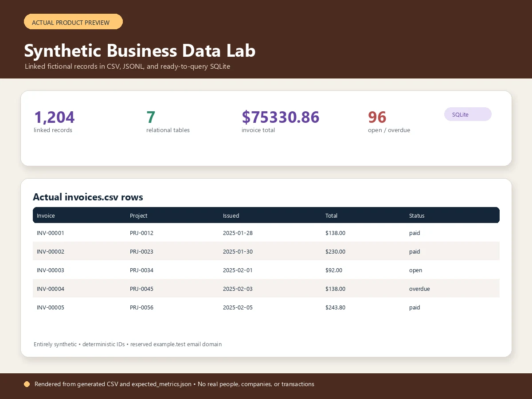Select invoice INV-00004 cell
This screenshot has height=399, width=532.
[x=51, y=289]
